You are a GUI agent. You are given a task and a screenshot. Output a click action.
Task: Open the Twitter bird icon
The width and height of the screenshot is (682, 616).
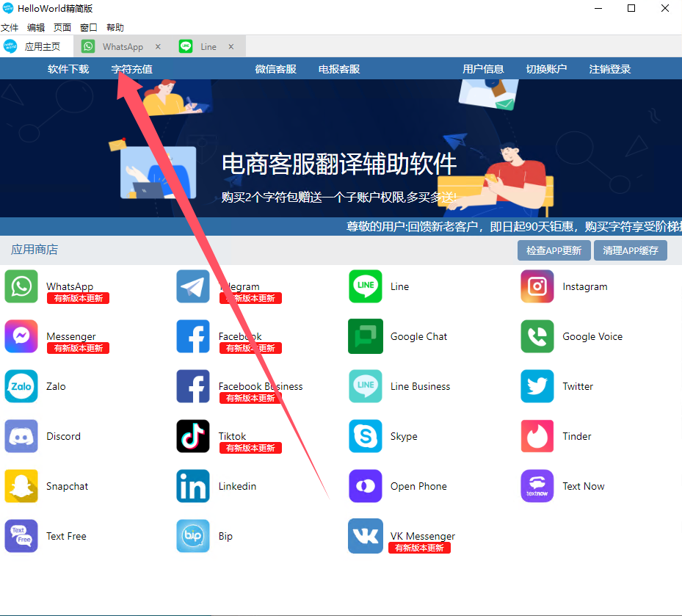pos(537,386)
